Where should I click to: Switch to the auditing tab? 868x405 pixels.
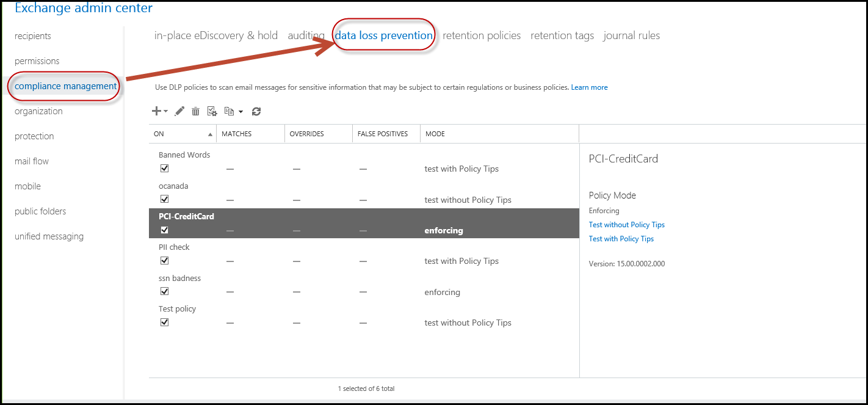point(306,35)
